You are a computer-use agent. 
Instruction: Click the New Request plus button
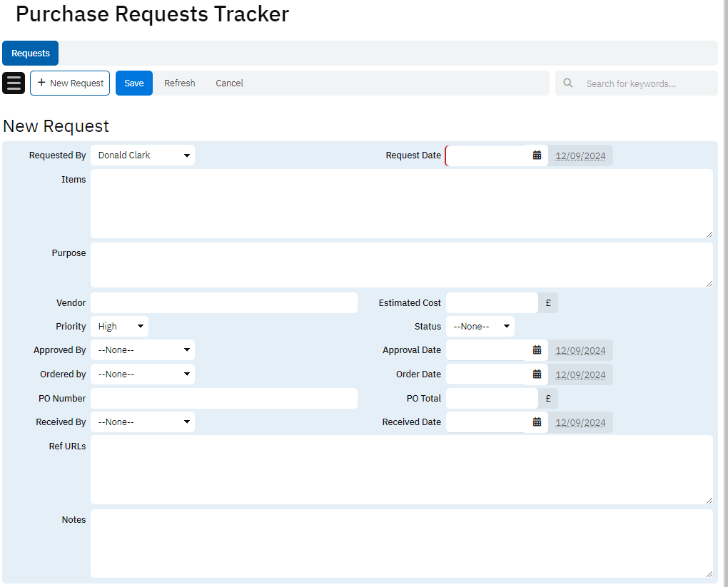tap(70, 83)
